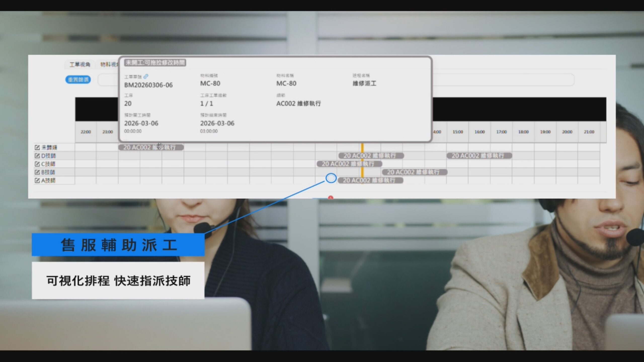Screen dimensions: 644x362
Task: Select D技師's 15:00 AC002 task bar
Action: 479,156
